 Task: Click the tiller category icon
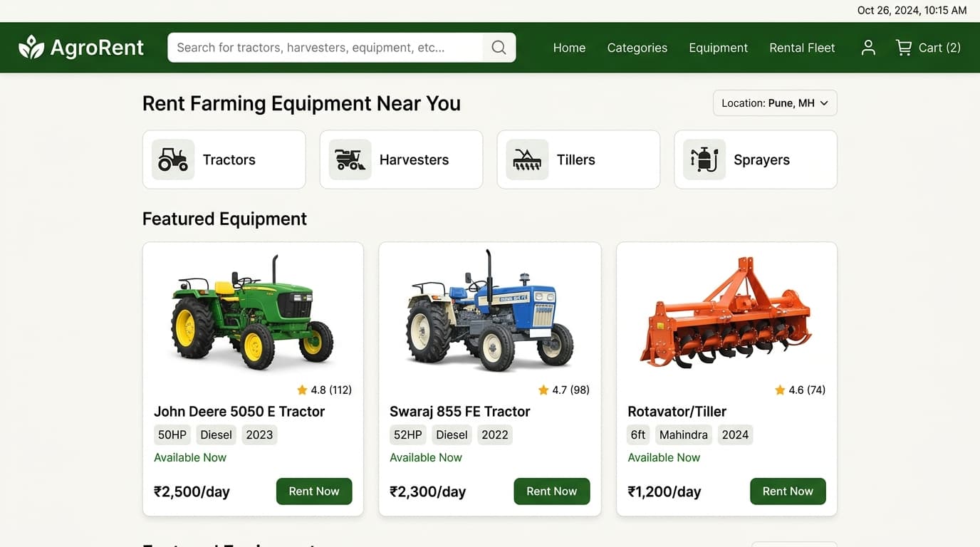coord(527,160)
